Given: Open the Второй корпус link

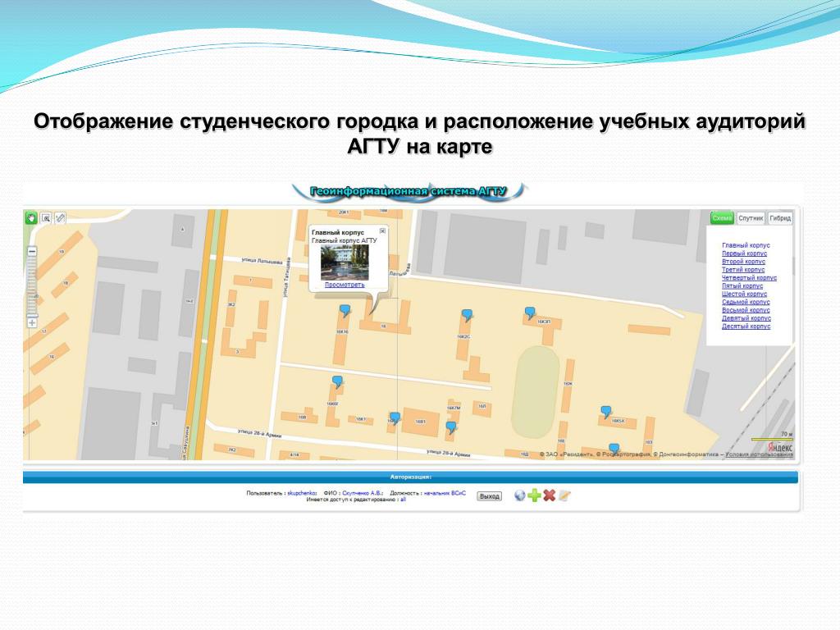Looking at the screenshot, I should click(743, 262).
